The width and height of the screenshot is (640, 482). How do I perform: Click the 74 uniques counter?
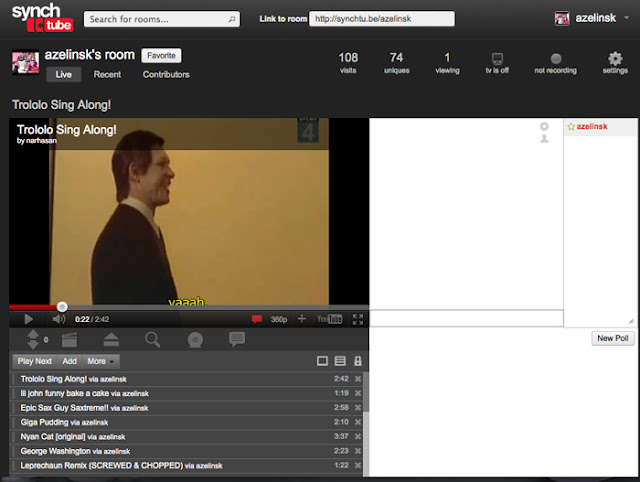(x=396, y=63)
